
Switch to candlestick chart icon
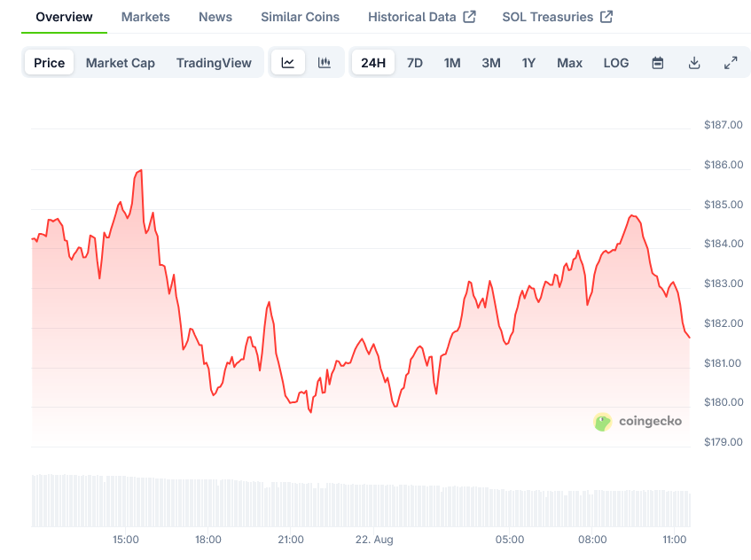[325, 63]
